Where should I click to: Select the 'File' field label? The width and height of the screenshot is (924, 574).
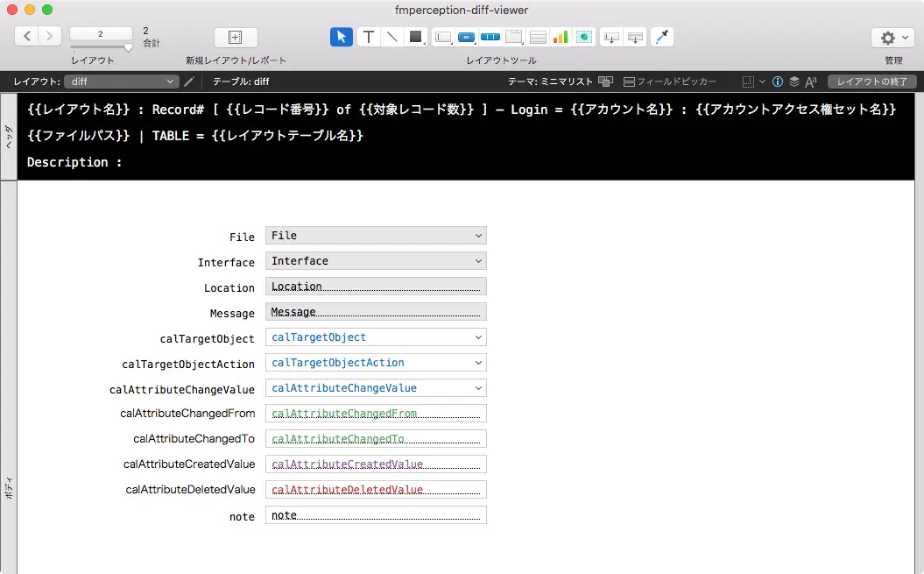(243, 237)
